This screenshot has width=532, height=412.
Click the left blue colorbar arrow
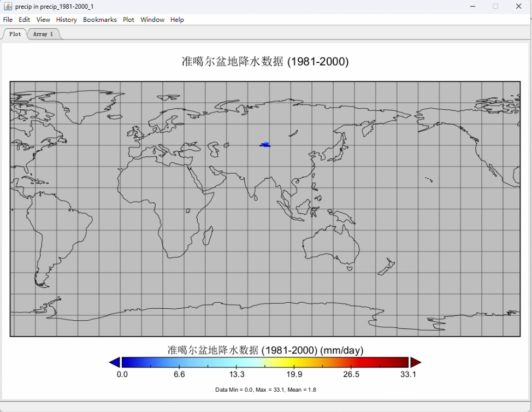(114, 362)
